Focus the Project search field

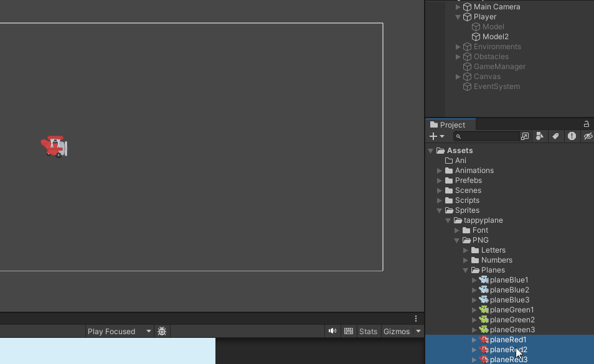[x=486, y=136]
